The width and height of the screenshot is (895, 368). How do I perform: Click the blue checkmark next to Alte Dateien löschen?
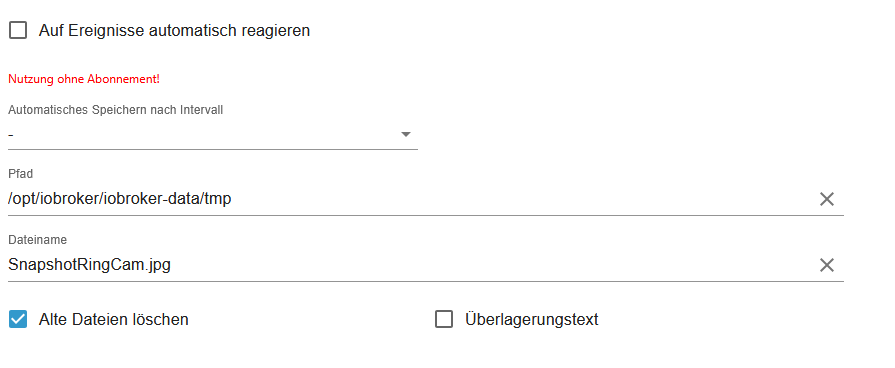coord(18,319)
